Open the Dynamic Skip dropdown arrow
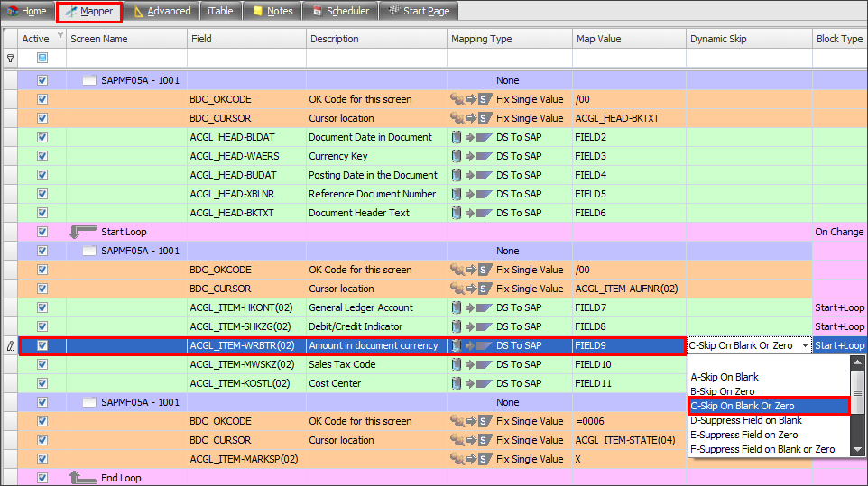 [x=805, y=345]
